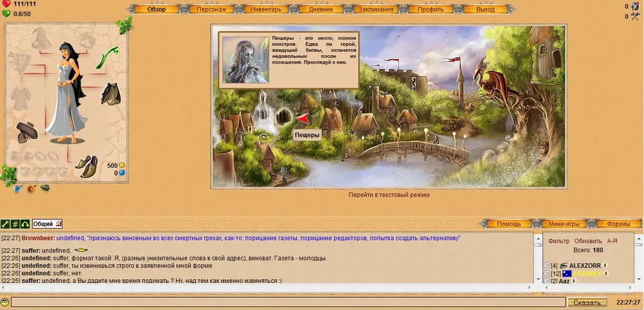Click Brownbeer's name in the chat
644x310 pixels.
point(38,238)
